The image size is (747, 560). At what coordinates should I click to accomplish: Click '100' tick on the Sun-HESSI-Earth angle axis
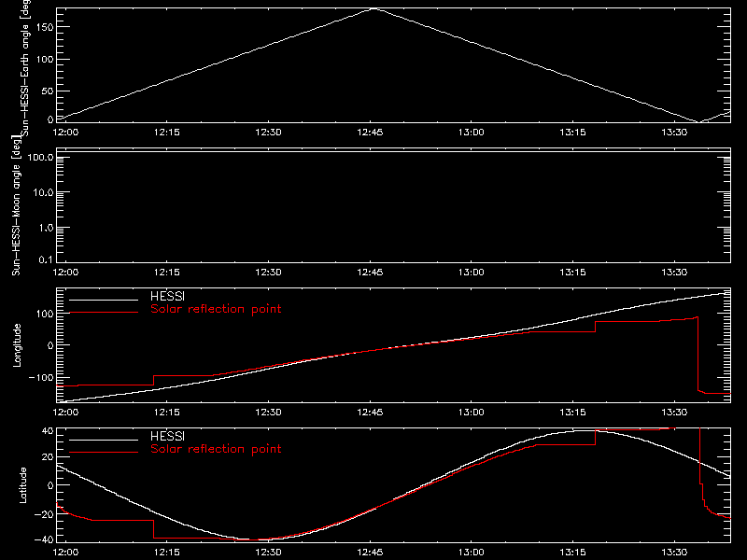(x=44, y=60)
